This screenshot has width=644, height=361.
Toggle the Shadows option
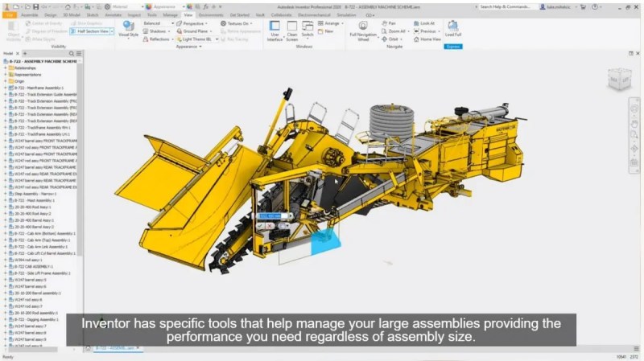pos(155,31)
